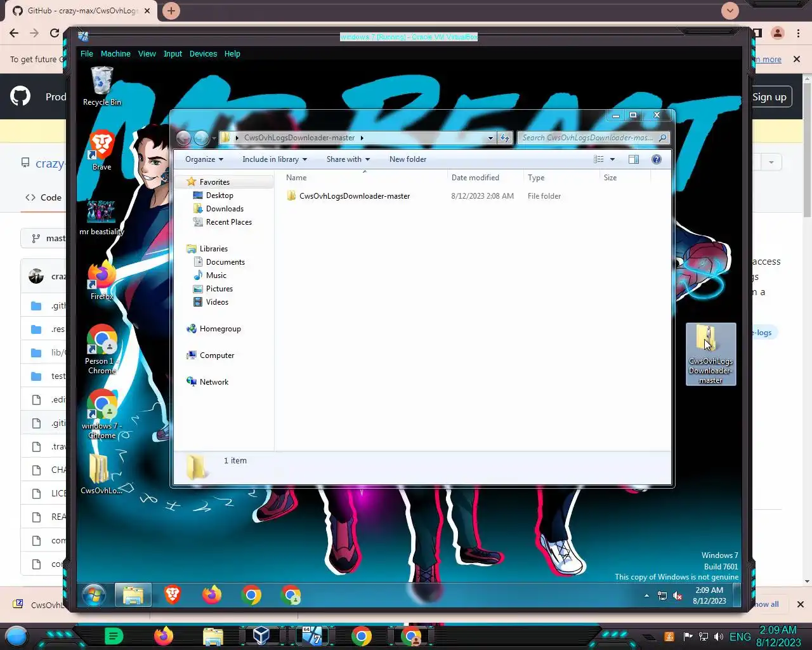Click the muted volume icon in the VM tray
This screenshot has height=650, width=812.
(x=678, y=595)
